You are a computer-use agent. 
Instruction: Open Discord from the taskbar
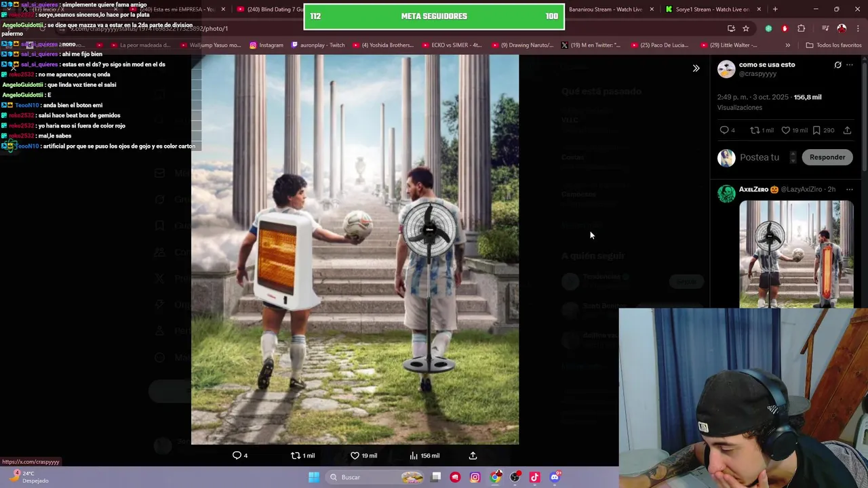coord(555,477)
